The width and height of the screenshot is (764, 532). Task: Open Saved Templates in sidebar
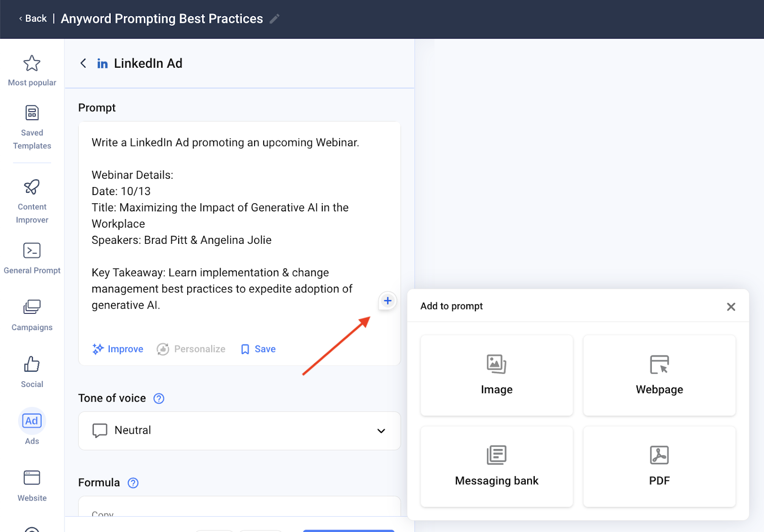pos(32,127)
